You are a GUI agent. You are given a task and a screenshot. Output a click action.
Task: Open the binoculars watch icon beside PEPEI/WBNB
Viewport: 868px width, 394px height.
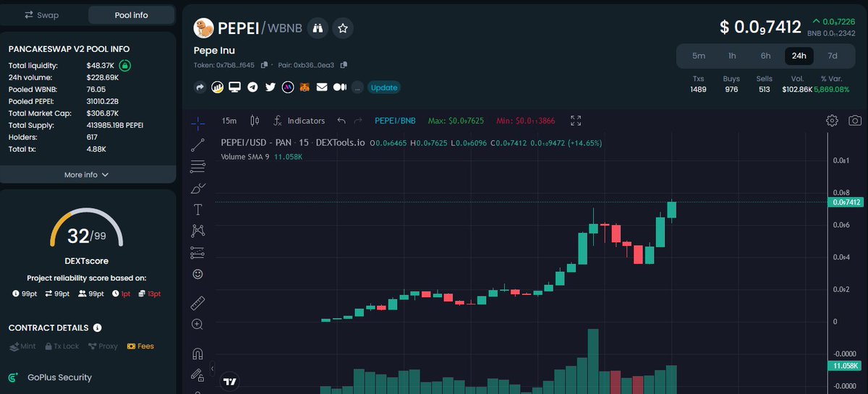click(x=318, y=28)
